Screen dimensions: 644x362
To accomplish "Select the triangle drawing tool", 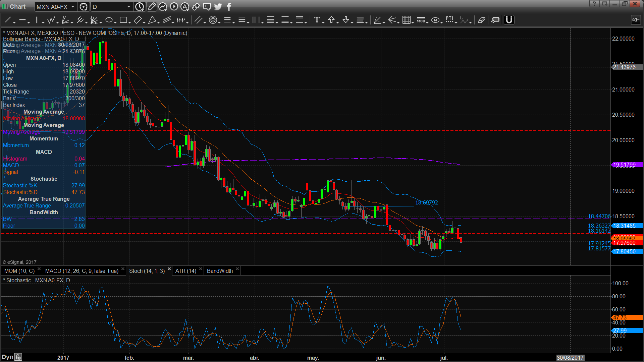I will click(x=152, y=20).
